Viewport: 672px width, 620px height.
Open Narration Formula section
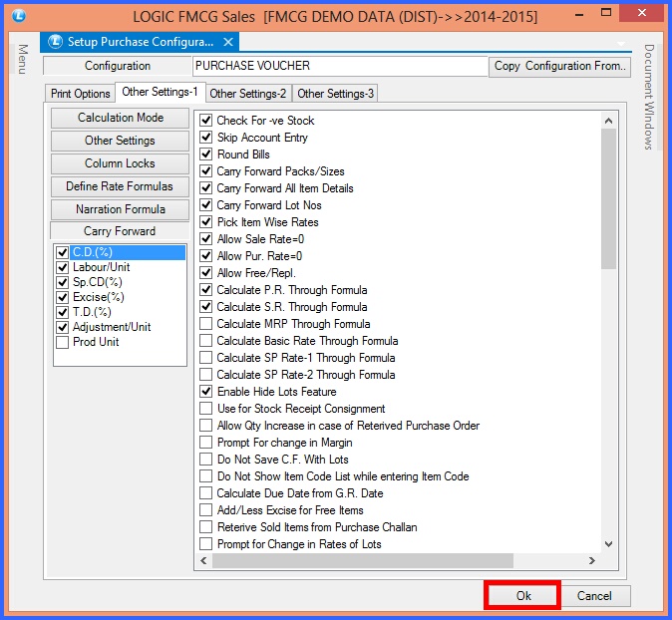click(120, 209)
